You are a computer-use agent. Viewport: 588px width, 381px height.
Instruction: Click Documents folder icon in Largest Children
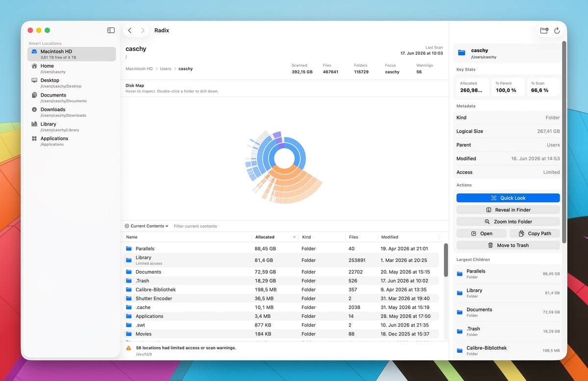(460, 312)
